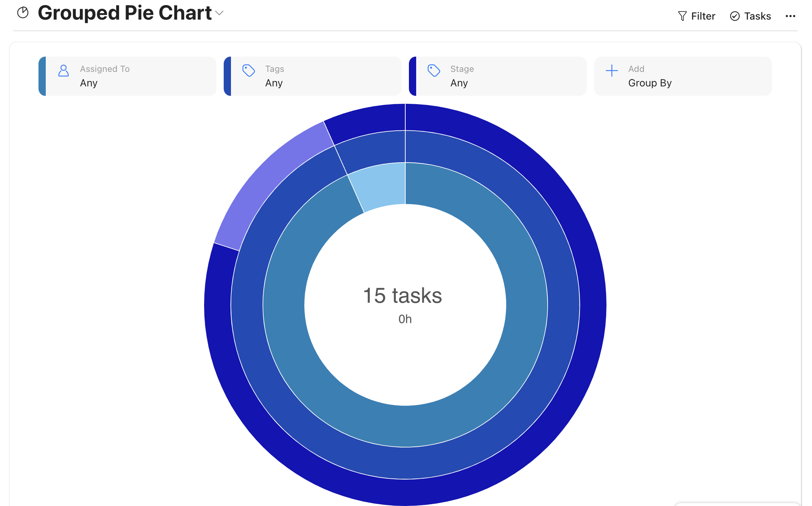Click the 15 tasks center label
812x506 pixels.
point(402,295)
